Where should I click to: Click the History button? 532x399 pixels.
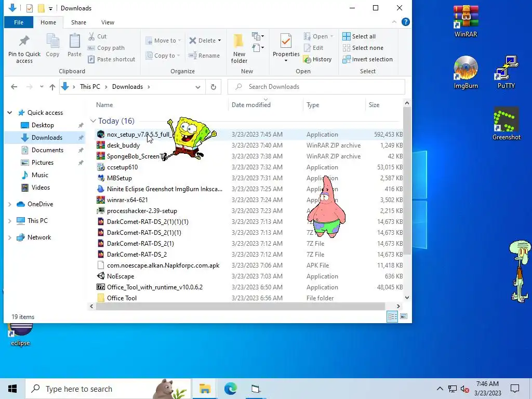tap(317, 59)
